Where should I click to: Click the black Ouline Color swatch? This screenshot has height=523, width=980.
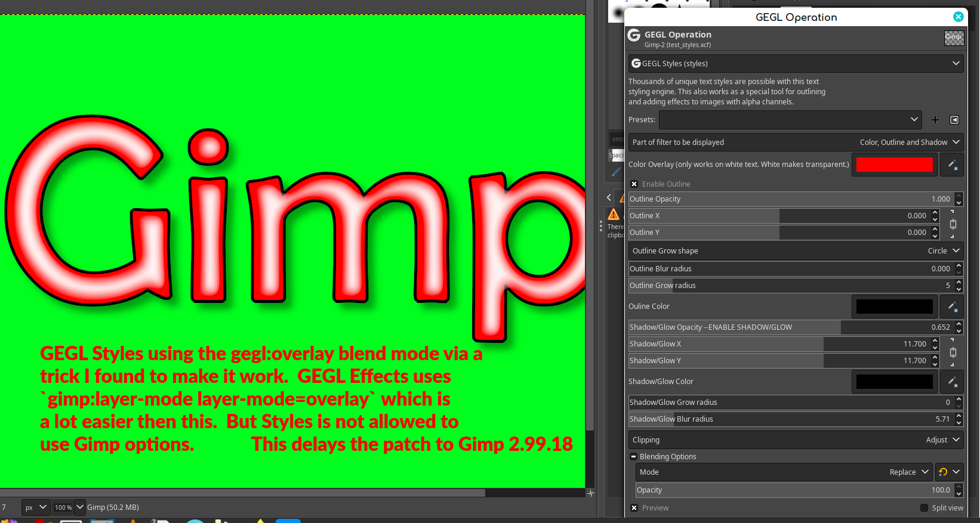[894, 307]
